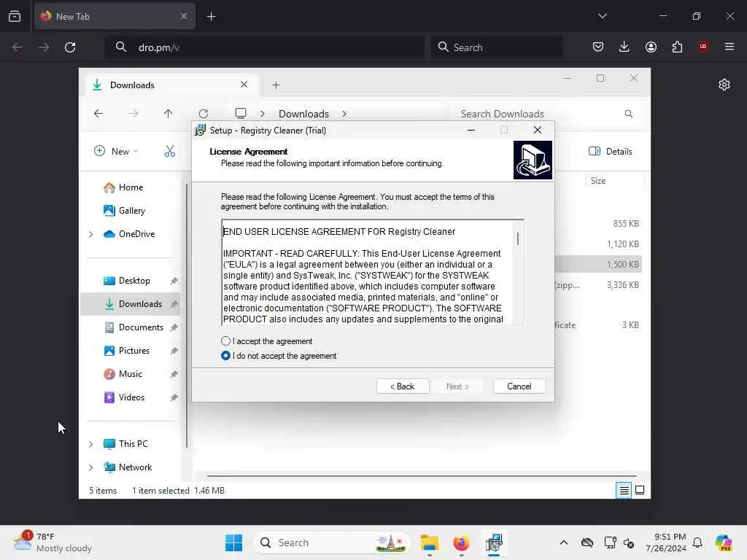Image resolution: width=747 pixels, height=560 pixels.
Task: Click the PC icon in Explorer address bar
Action: point(241,113)
